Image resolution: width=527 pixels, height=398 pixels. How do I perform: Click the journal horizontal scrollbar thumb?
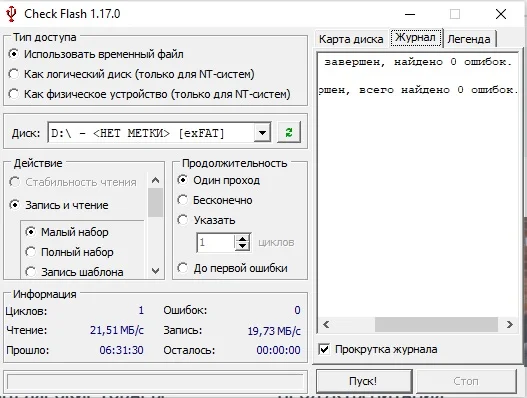[436, 324]
